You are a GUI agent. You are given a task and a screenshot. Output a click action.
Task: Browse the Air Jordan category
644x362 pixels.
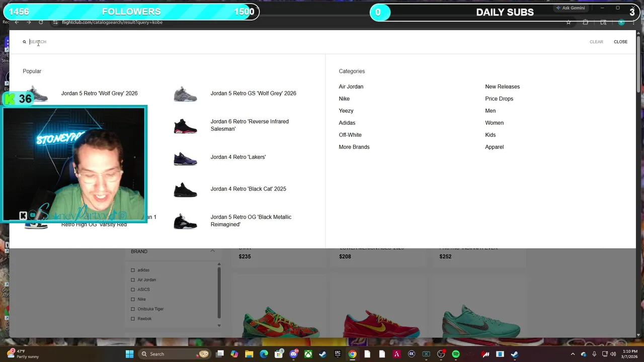[351, 86]
